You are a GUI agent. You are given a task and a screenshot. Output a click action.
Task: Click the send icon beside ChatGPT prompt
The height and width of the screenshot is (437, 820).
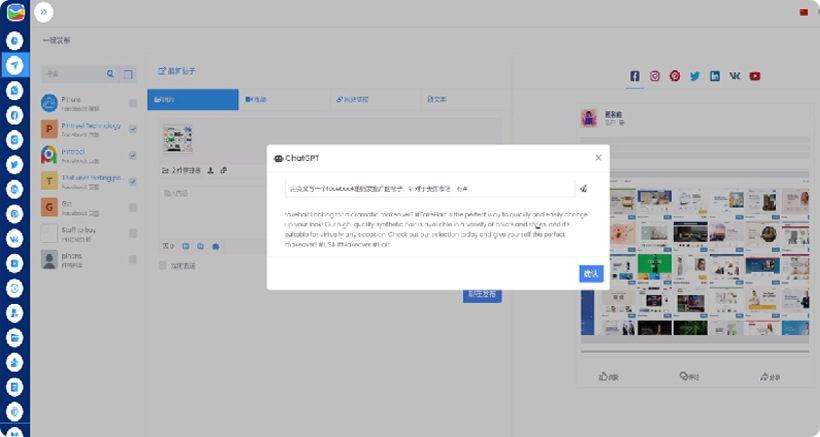tap(583, 188)
